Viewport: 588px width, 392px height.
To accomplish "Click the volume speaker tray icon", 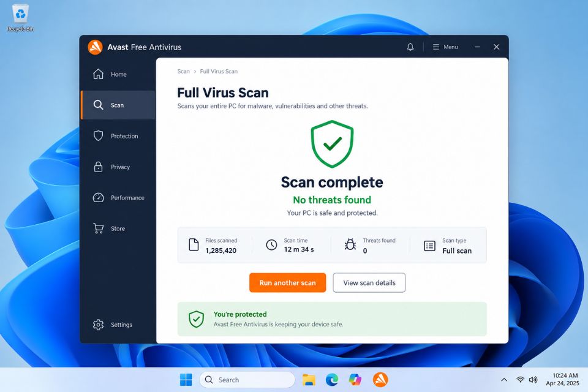I will click(x=533, y=380).
